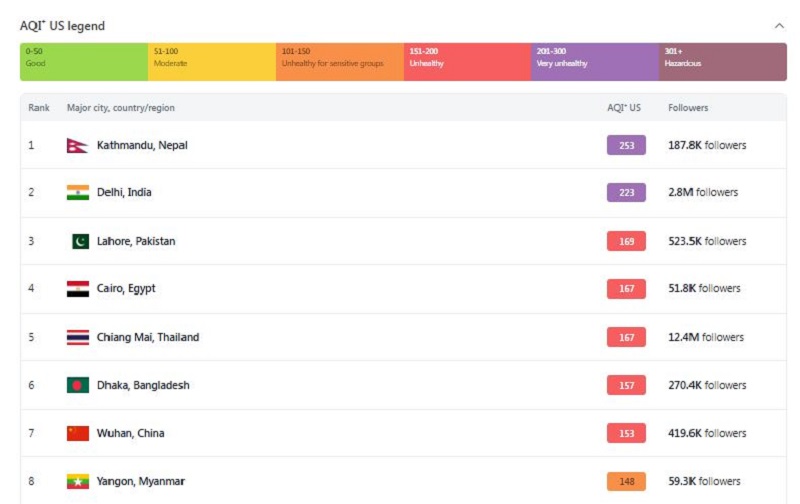Click the India flag icon

pyautogui.click(x=78, y=192)
